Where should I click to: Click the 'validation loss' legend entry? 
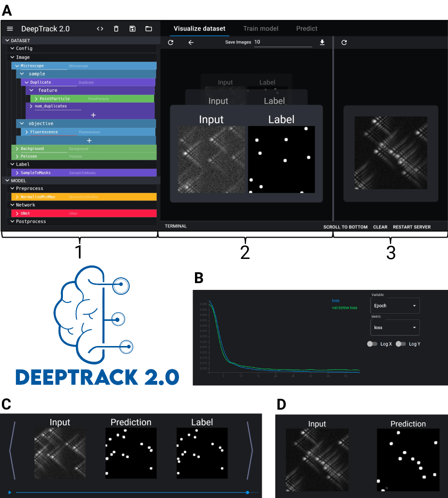[344, 308]
